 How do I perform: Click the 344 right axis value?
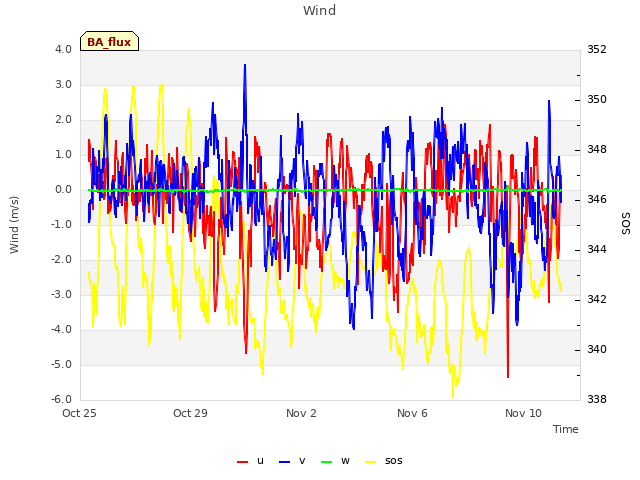click(x=597, y=249)
